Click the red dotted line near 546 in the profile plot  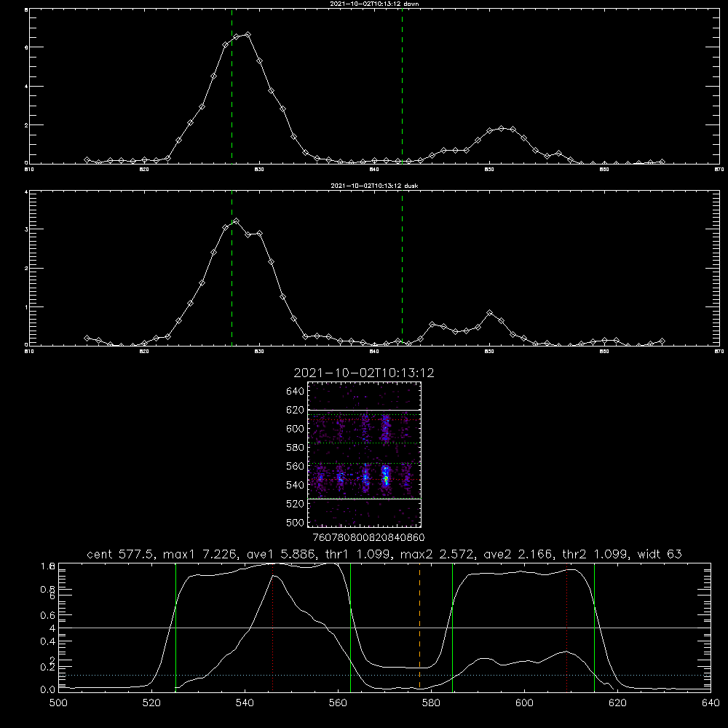click(272, 626)
